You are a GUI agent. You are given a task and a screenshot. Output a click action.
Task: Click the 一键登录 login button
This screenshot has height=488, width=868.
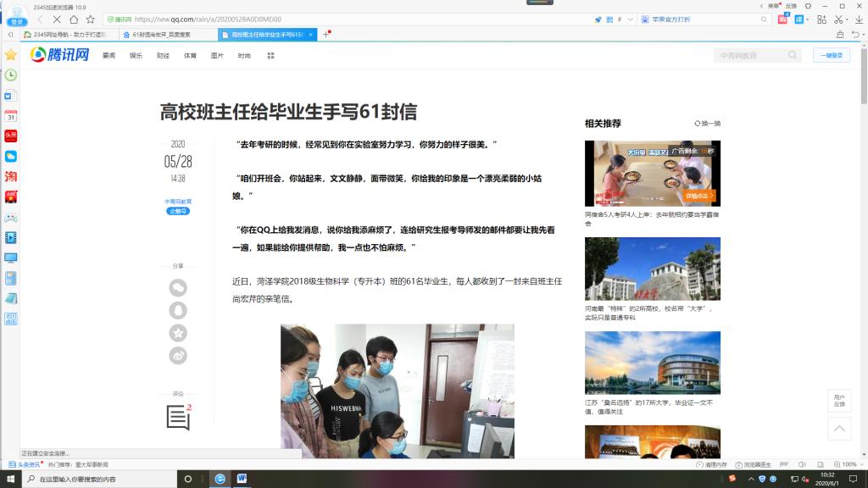click(x=831, y=55)
